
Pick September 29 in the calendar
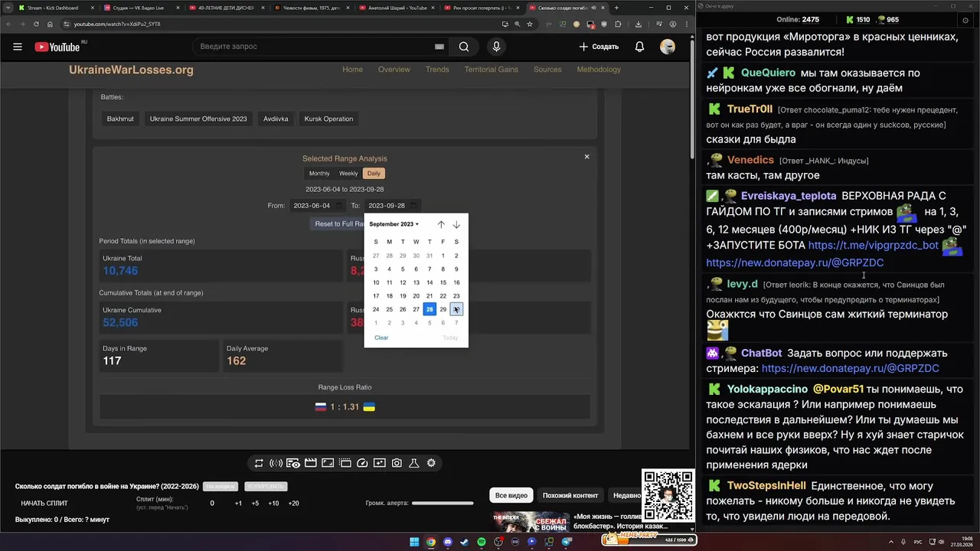[x=443, y=309]
